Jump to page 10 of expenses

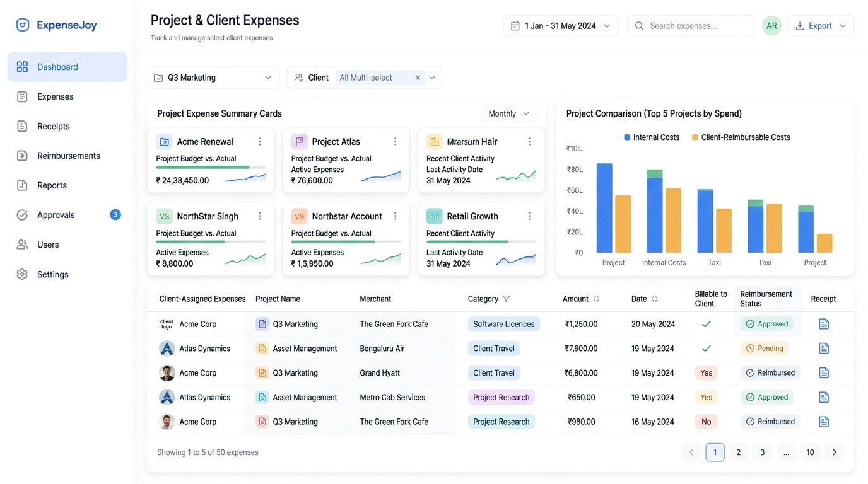[x=810, y=452]
